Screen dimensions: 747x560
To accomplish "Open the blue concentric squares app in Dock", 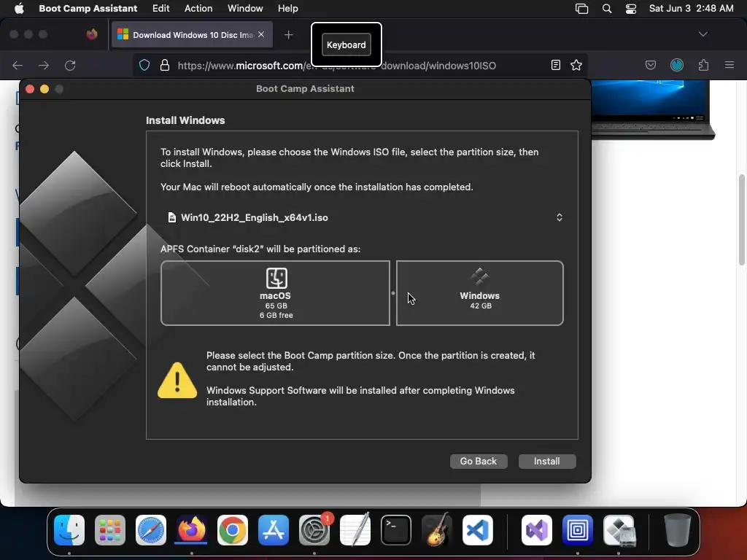I will tap(578, 530).
